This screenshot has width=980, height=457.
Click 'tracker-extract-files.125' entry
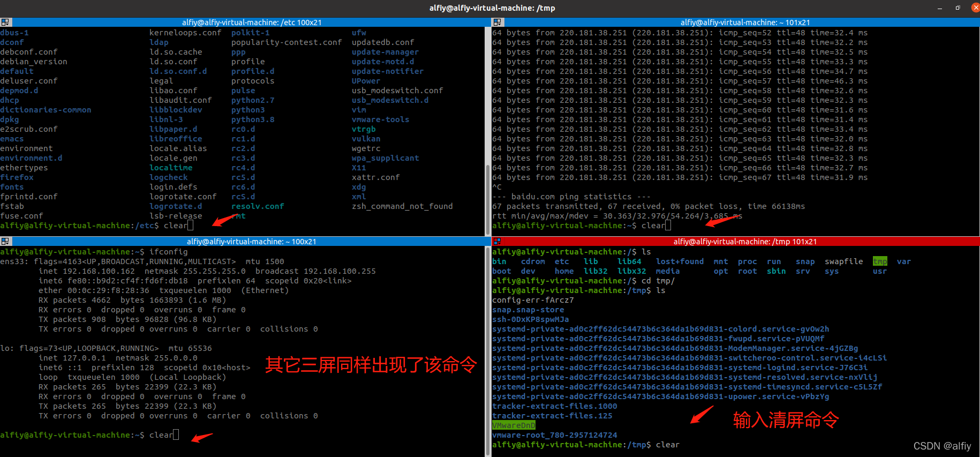(552, 416)
